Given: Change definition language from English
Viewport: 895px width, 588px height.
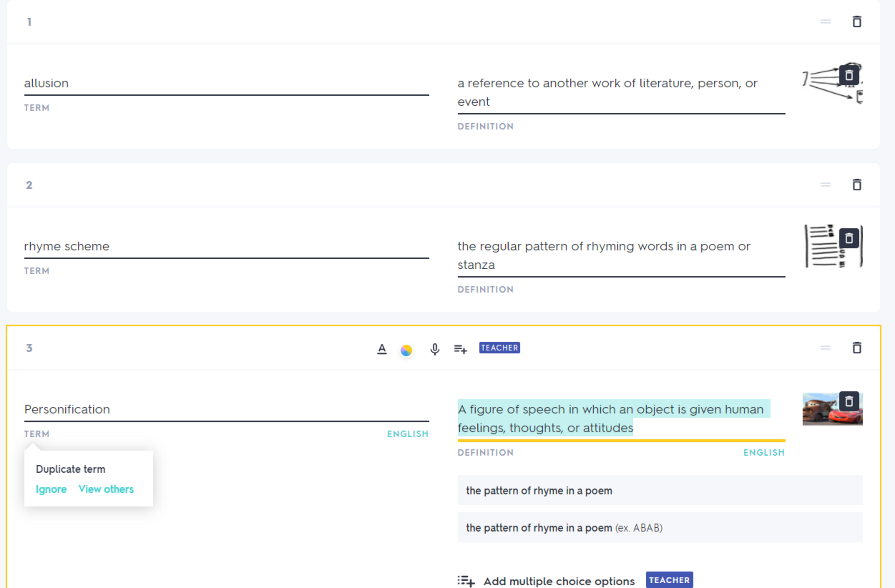Looking at the screenshot, I should click(x=763, y=453).
